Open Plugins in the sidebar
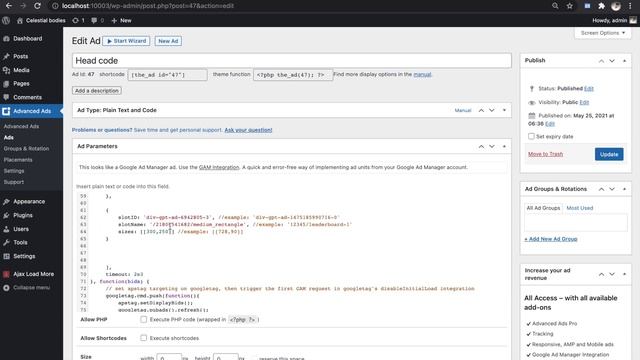 click(23, 216)
